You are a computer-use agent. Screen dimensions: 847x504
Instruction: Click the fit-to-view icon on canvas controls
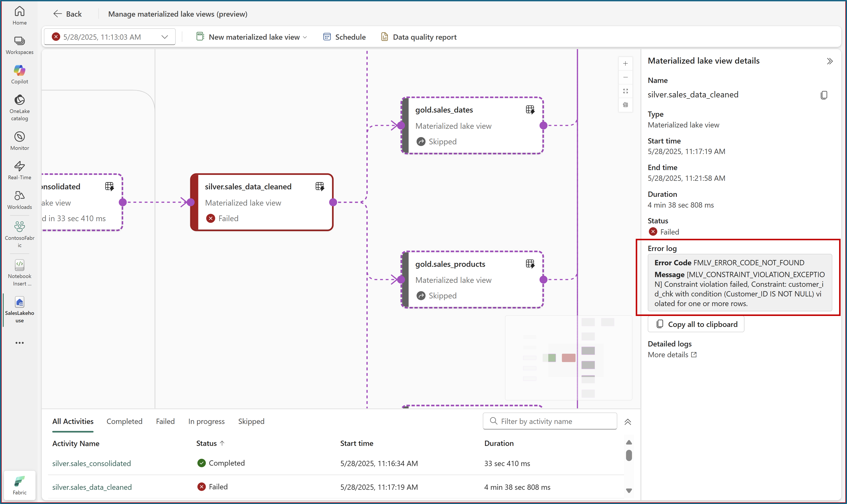pyautogui.click(x=625, y=91)
